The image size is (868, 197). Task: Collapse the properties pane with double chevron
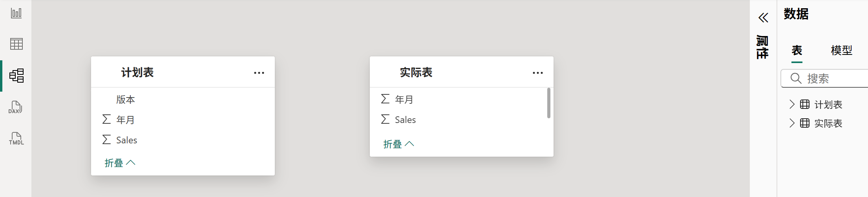(763, 18)
